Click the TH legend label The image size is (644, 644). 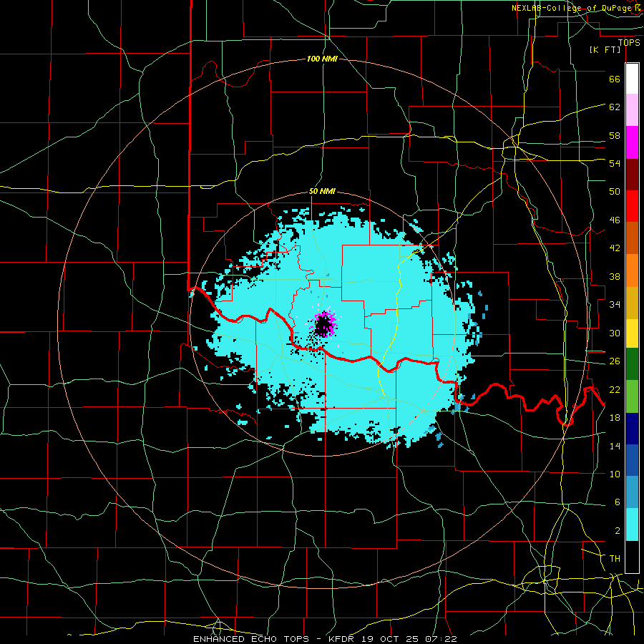point(615,559)
